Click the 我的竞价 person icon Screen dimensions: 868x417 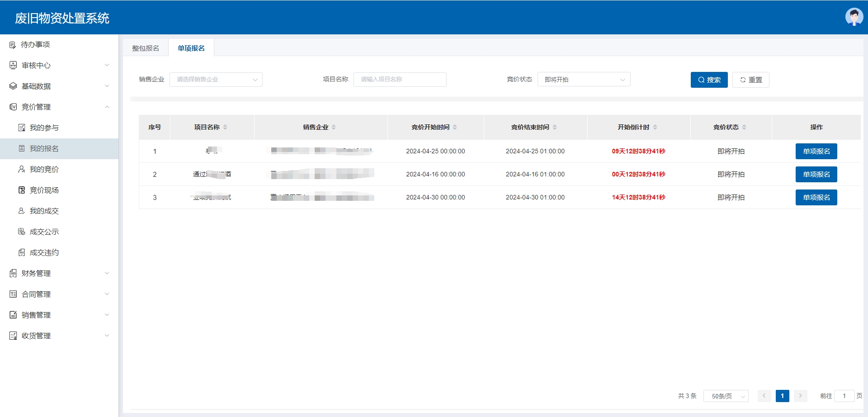click(x=21, y=169)
